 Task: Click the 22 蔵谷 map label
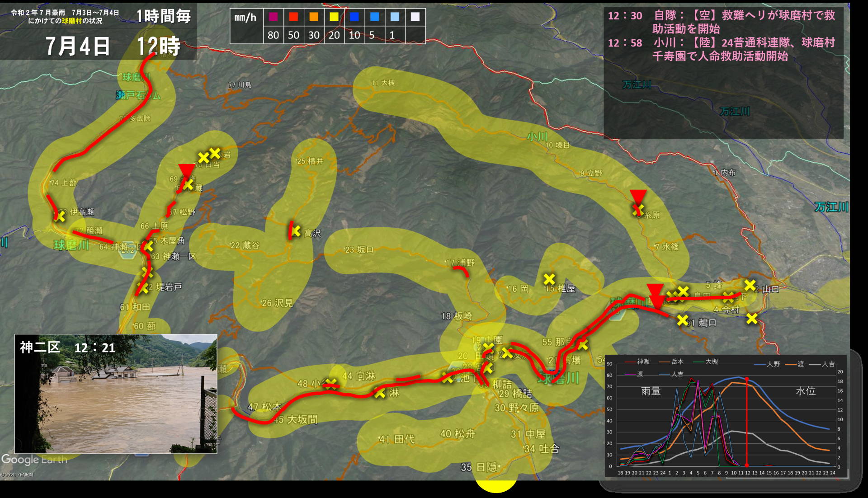[245, 245]
